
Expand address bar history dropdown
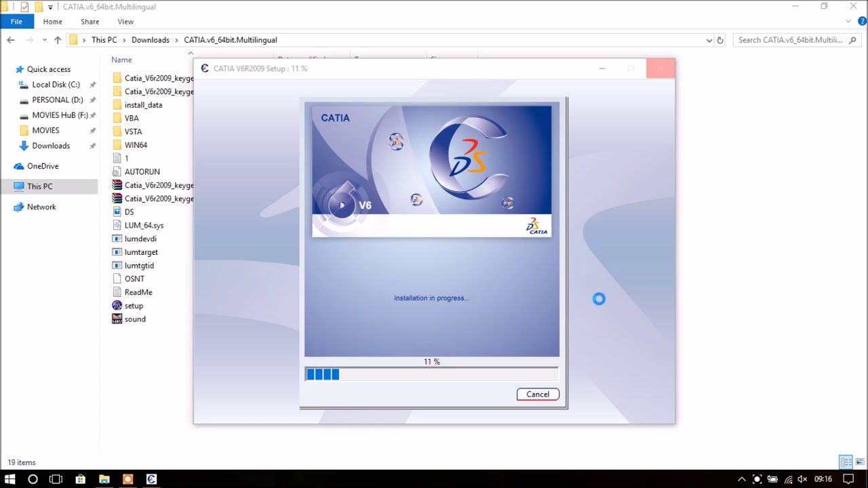pos(709,40)
